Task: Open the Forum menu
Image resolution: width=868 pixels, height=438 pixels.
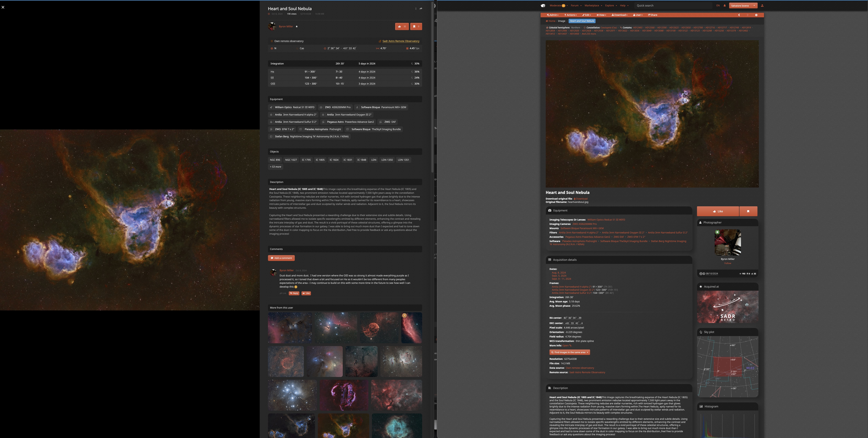Action: tap(576, 5)
